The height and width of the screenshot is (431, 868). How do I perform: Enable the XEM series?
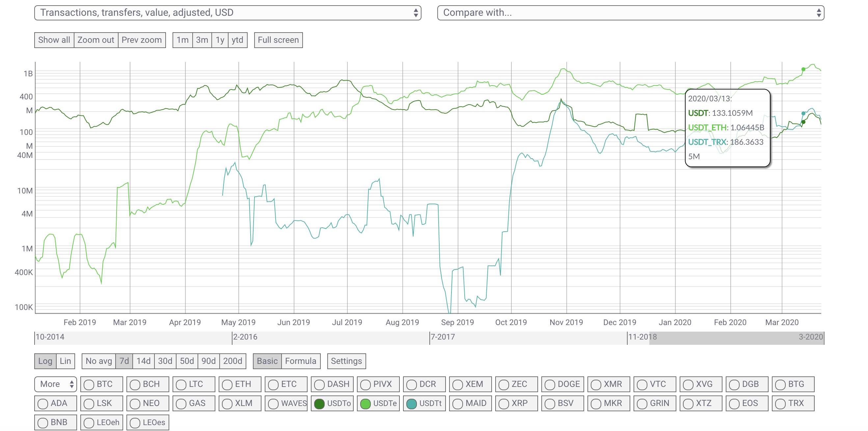[x=471, y=384]
